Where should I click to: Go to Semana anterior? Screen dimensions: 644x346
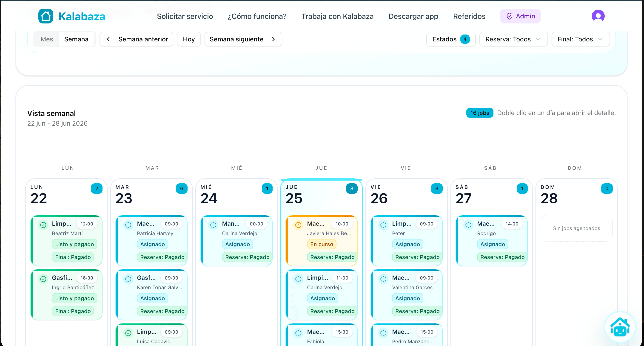coord(136,39)
